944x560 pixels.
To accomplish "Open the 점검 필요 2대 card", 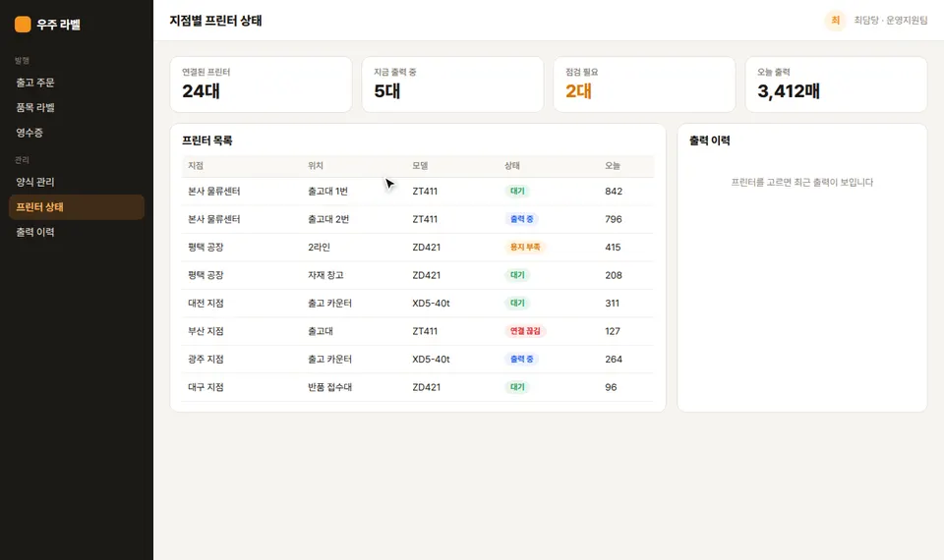I will click(644, 84).
